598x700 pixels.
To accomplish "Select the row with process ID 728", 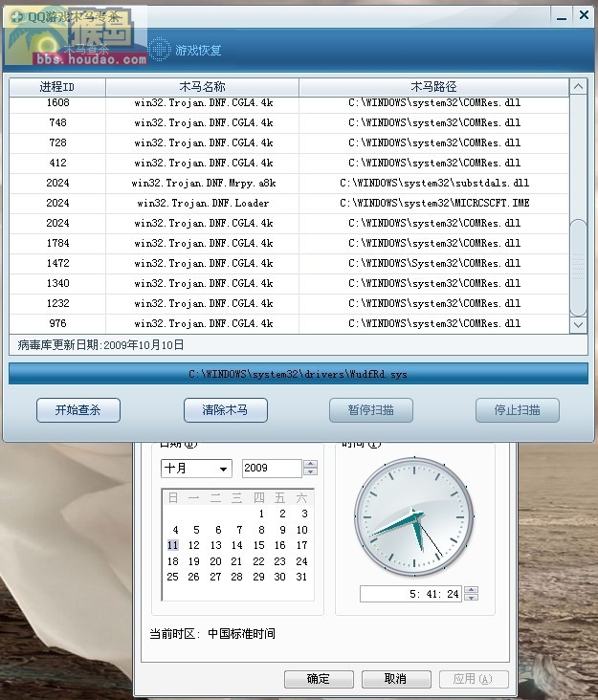I will pyautogui.click(x=289, y=142).
